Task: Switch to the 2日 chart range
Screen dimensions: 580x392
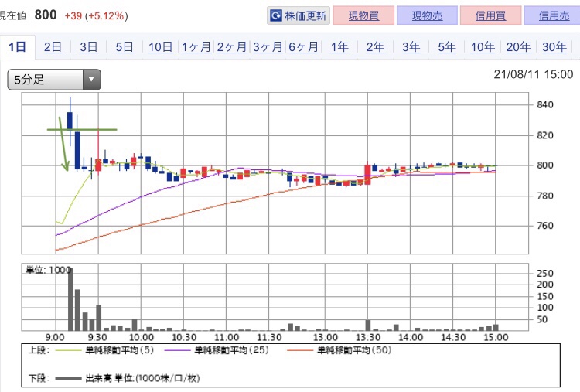Action: point(53,47)
